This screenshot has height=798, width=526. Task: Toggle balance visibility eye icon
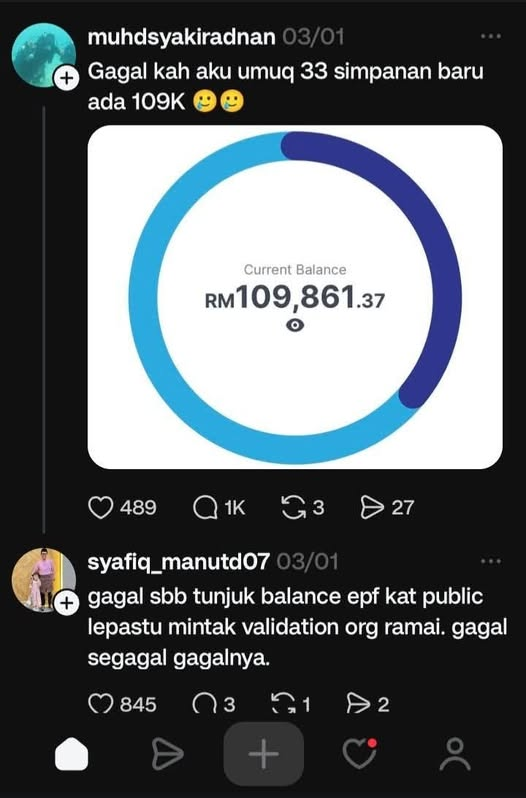(295, 325)
